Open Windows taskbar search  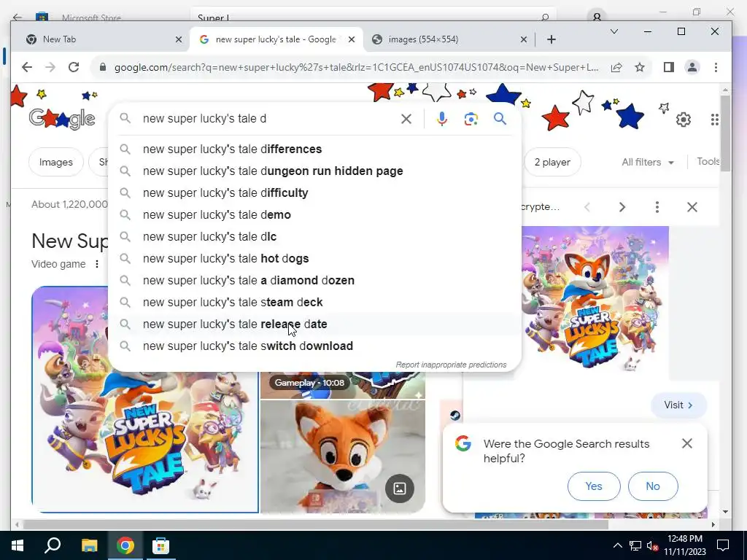(x=53, y=545)
